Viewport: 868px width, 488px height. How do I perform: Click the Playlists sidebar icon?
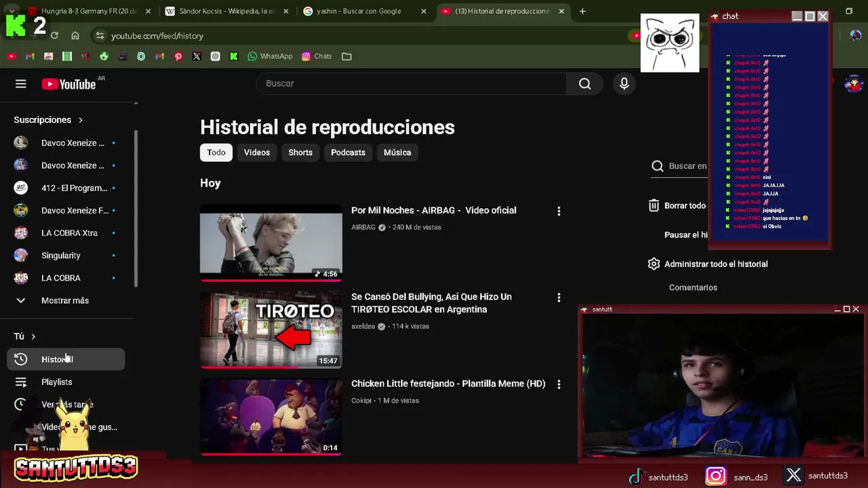[x=21, y=382]
